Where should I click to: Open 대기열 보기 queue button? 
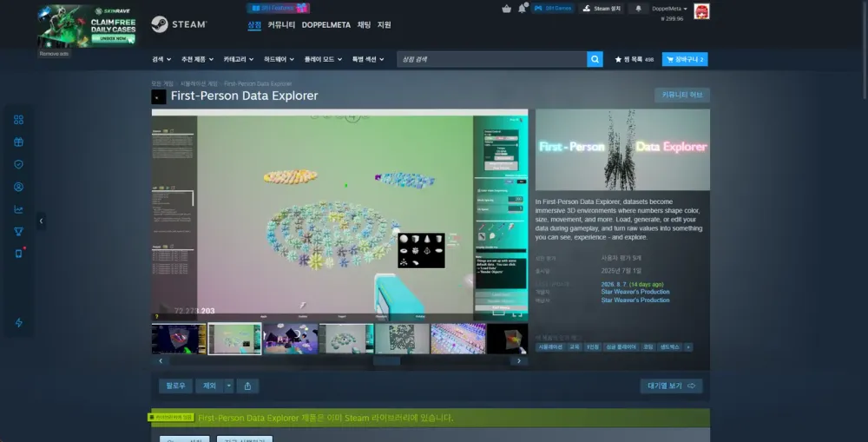(671, 386)
